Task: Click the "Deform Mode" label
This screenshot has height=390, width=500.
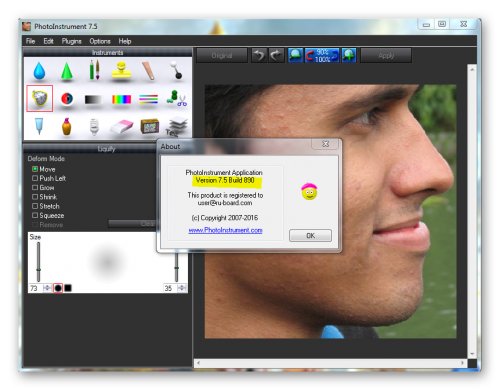Action: coord(46,159)
